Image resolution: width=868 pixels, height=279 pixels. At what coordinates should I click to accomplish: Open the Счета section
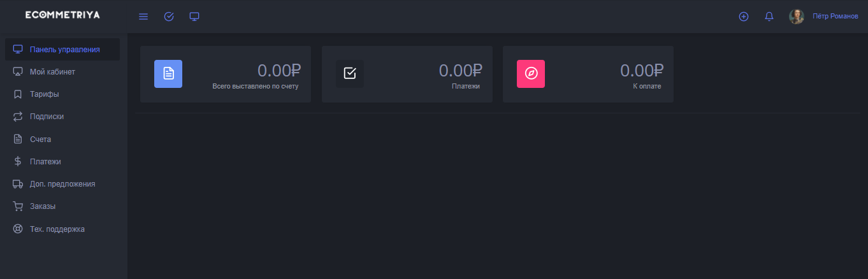(40, 139)
